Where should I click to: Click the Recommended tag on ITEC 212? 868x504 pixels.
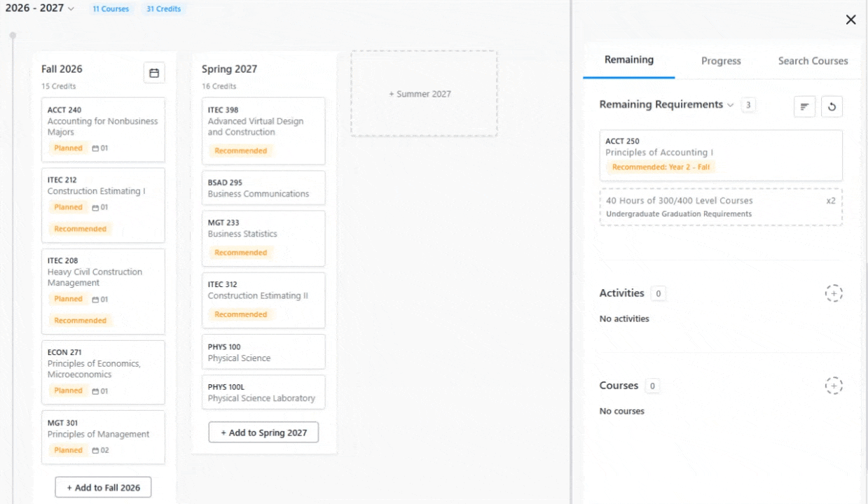pos(80,229)
